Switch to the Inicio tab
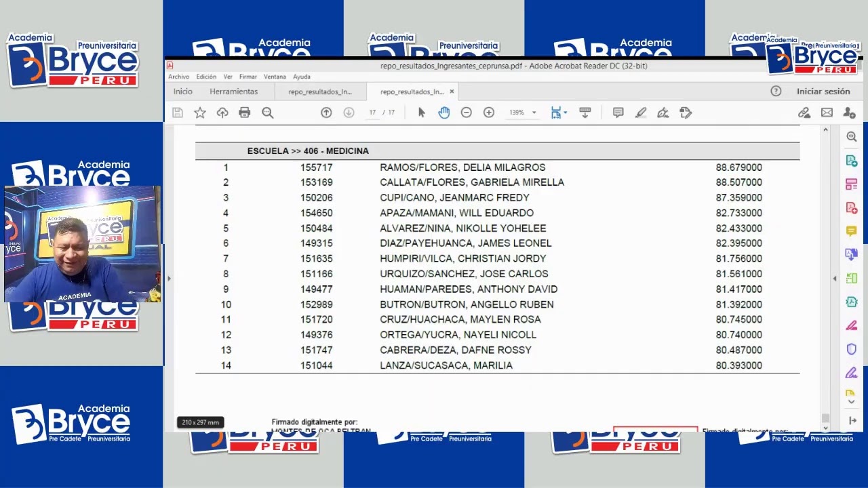868x488 pixels. click(x=183, y=91)
